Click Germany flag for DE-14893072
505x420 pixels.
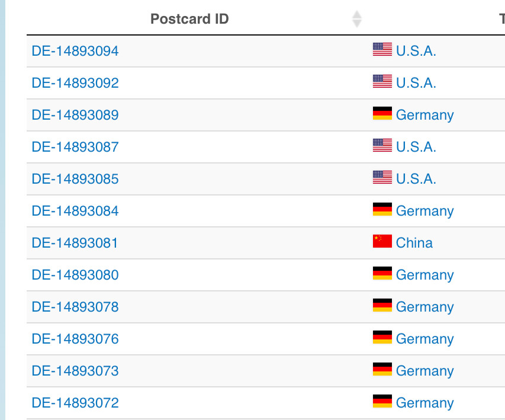pyautogui.click(x=382, y=401)
